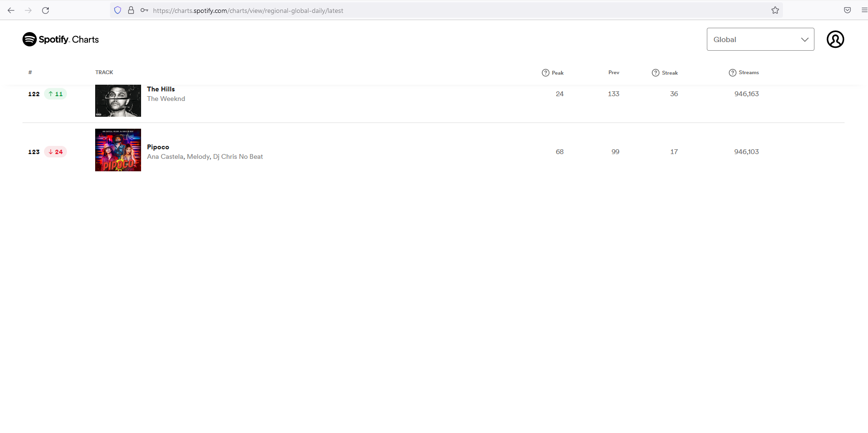Screen dimensions: 868x433
Task: Click the Spotify Charts logo
Action: coord(60,39)
